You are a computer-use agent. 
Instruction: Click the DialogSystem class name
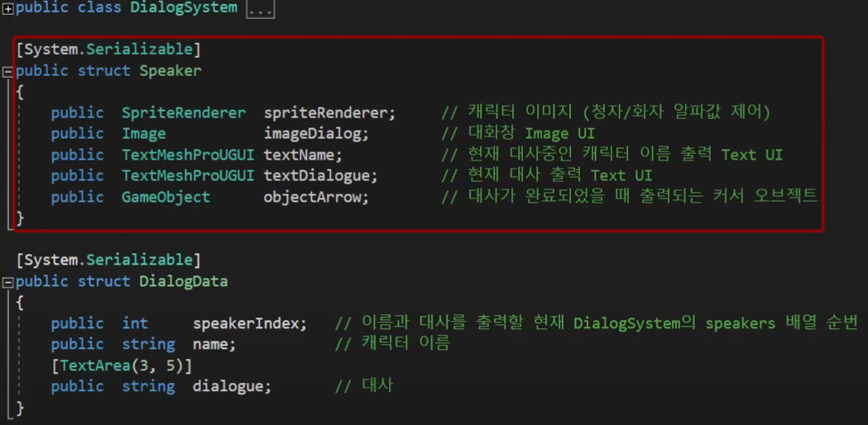point(184,7)
